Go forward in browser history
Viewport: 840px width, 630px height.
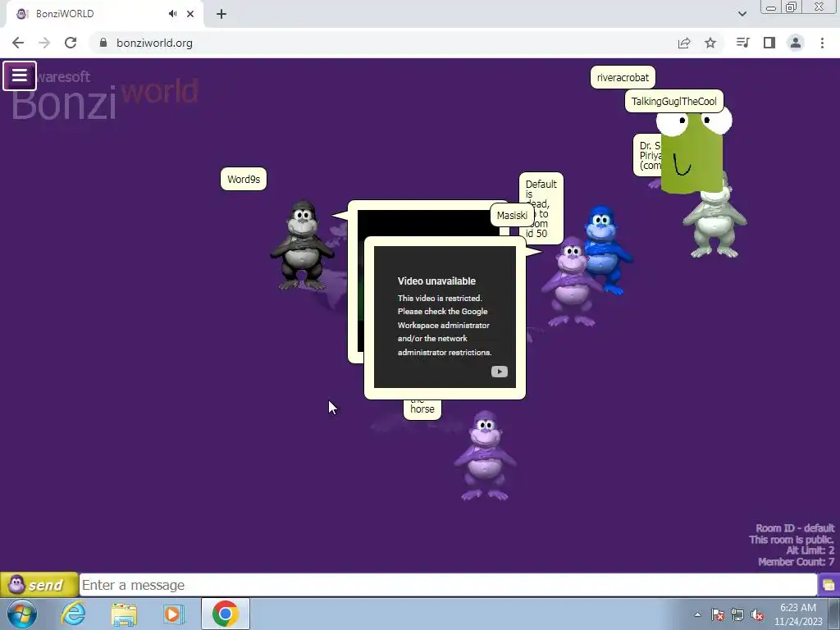point(44,43)
